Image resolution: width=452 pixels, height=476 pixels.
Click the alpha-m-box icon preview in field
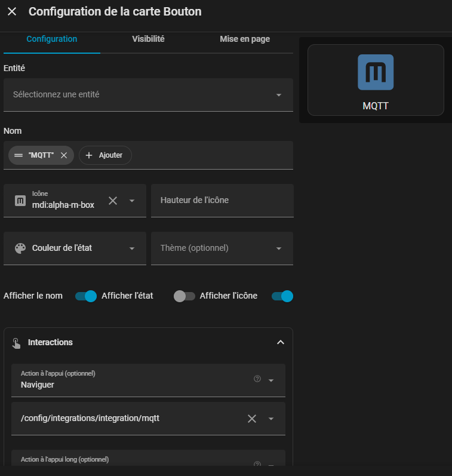click(x=20, y=201)
